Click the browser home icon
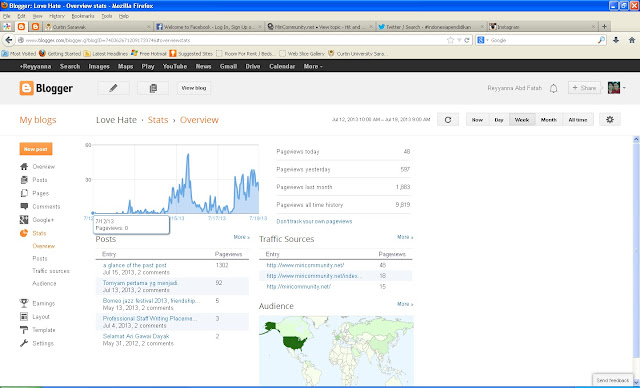Screen dimensions: 640x388 point(632,40)
